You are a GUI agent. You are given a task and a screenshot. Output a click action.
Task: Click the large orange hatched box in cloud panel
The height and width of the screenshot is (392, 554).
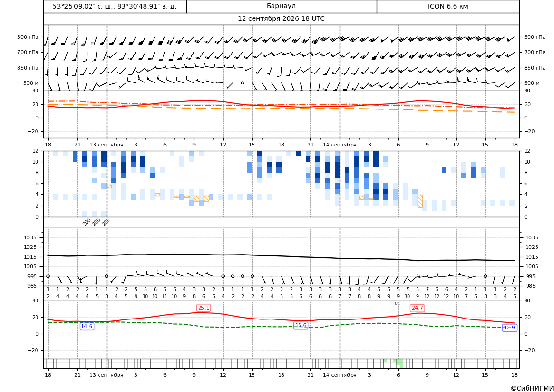click(420, 201)
